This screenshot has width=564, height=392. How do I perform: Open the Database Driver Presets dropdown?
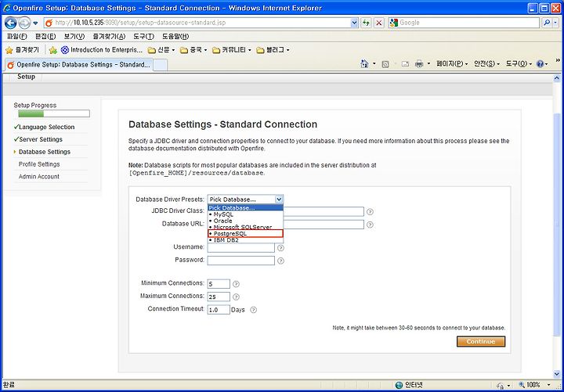click(245, 199)
